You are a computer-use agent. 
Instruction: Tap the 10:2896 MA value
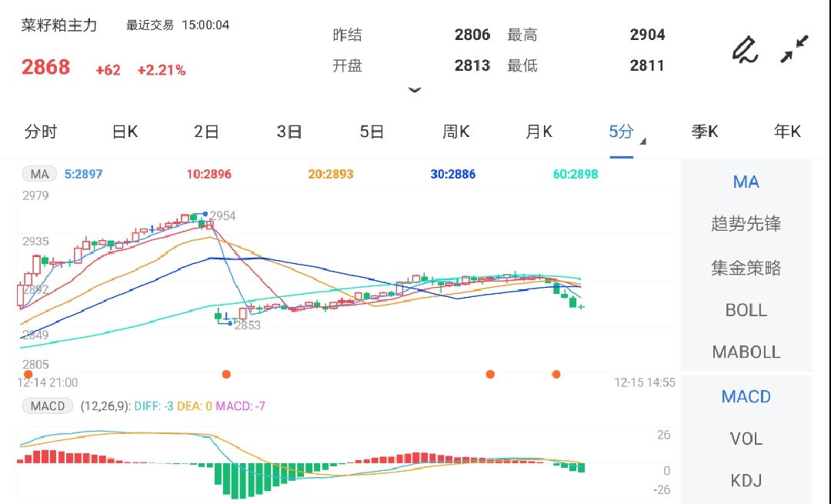[209, 174]
